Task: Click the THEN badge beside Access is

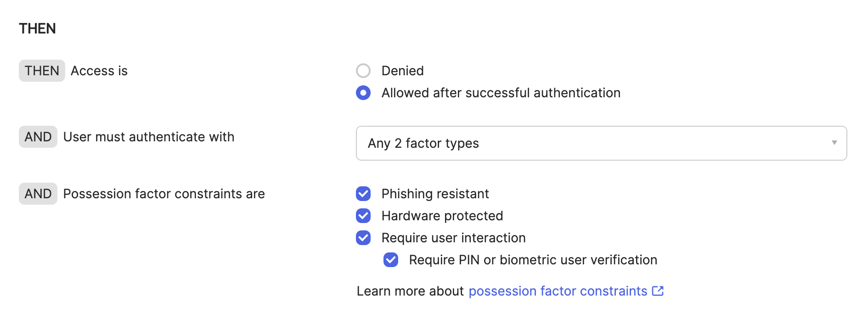Action: tap(42, 71)
